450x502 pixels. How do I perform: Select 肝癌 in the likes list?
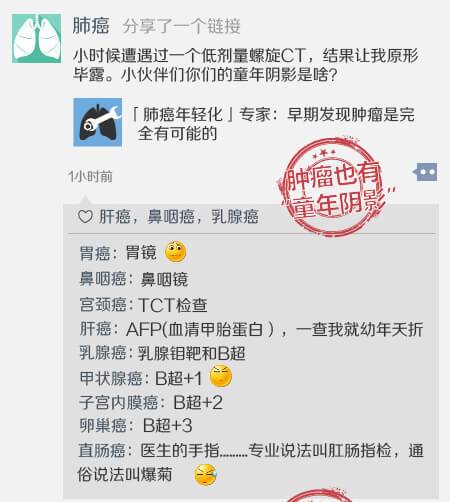(115, 217)
